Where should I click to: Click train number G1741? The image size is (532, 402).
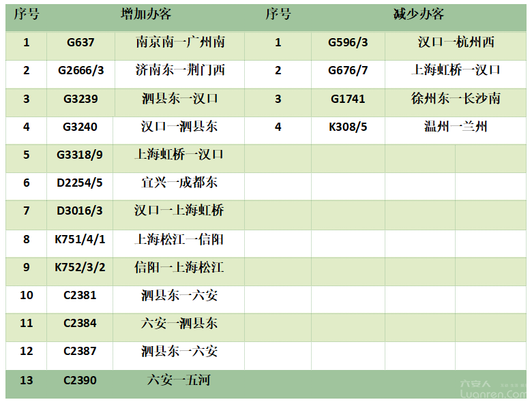point(348,99)
